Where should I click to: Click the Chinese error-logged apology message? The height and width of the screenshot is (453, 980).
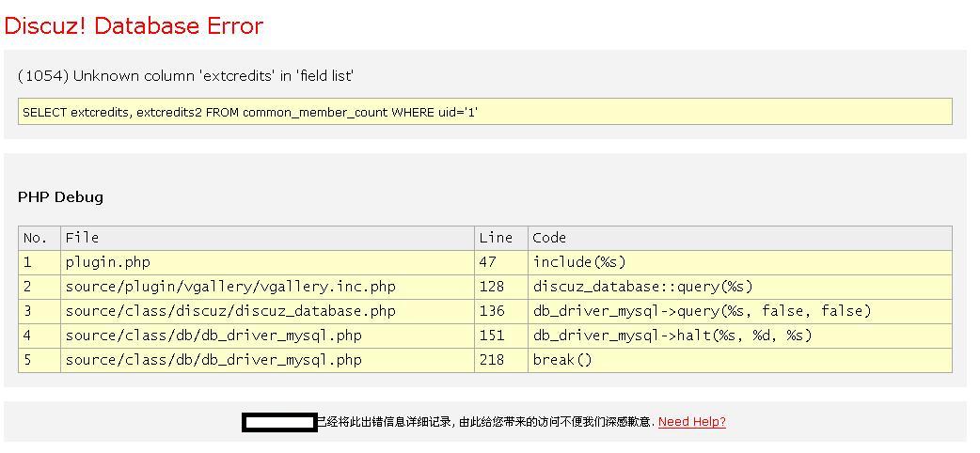(x=486, y=422)
